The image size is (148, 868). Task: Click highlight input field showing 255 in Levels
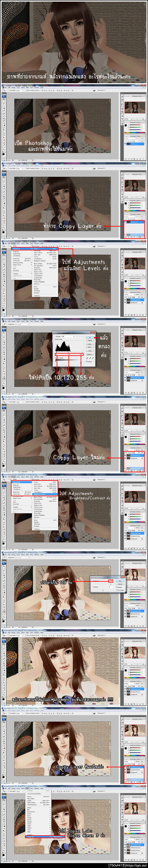[81, 354]
